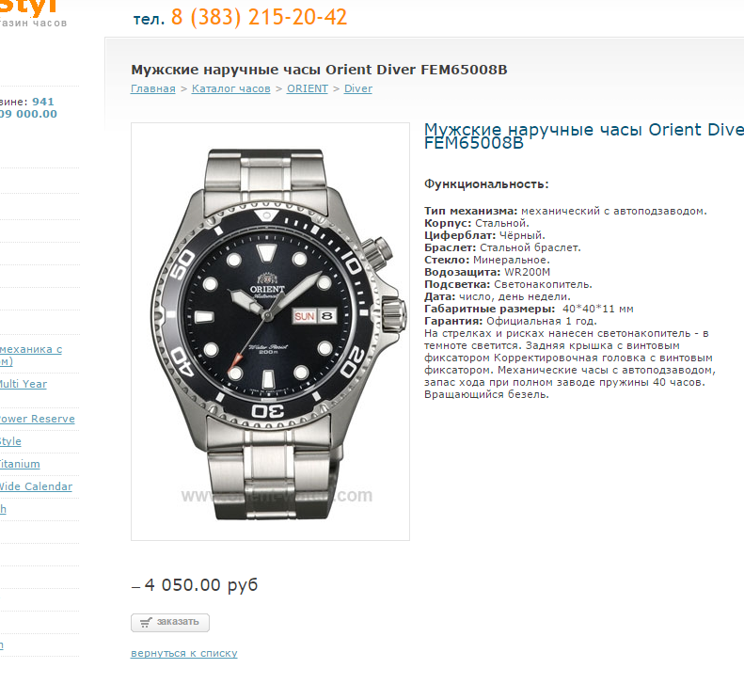Open the Titanium sidebar category
Image resolution: width=744 pixels, height=700 pixels.
(20, 464)
